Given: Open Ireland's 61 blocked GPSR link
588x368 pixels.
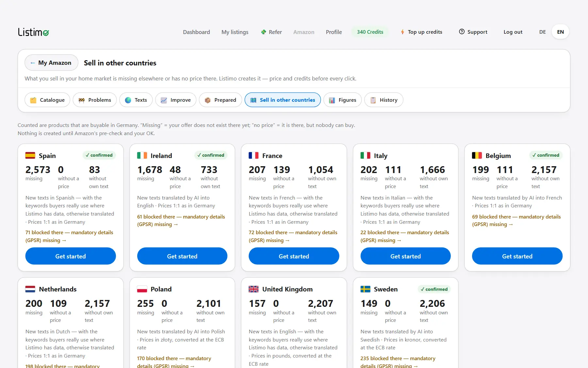Looking at the screenshot, I should 181,220.
